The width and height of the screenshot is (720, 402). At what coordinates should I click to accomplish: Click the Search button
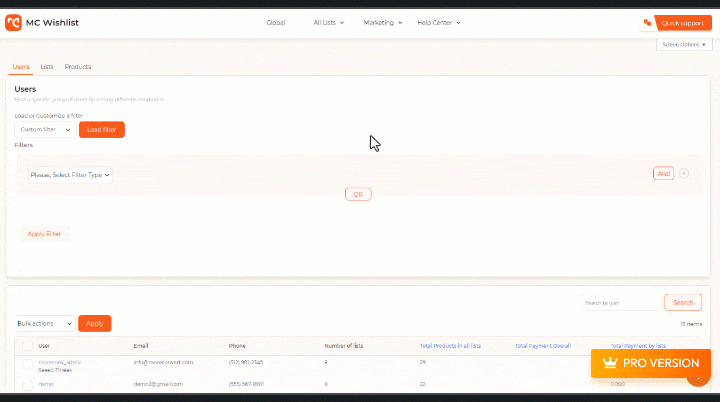click(683, 302)
